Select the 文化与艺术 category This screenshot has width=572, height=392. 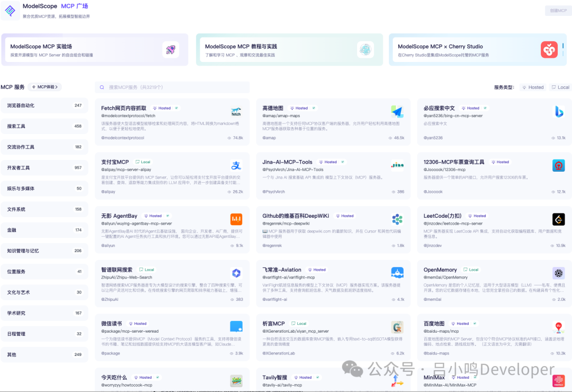tap(44, 292)
